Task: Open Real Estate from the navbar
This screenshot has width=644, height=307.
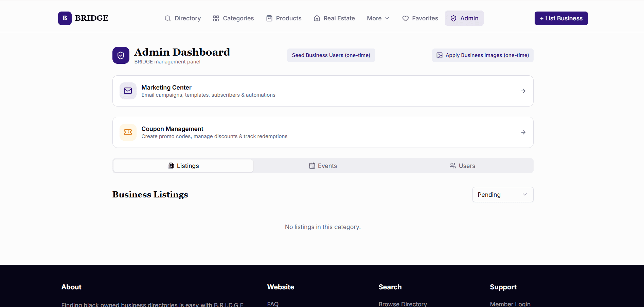Action: pyautogui.click(x=334, y=18)
